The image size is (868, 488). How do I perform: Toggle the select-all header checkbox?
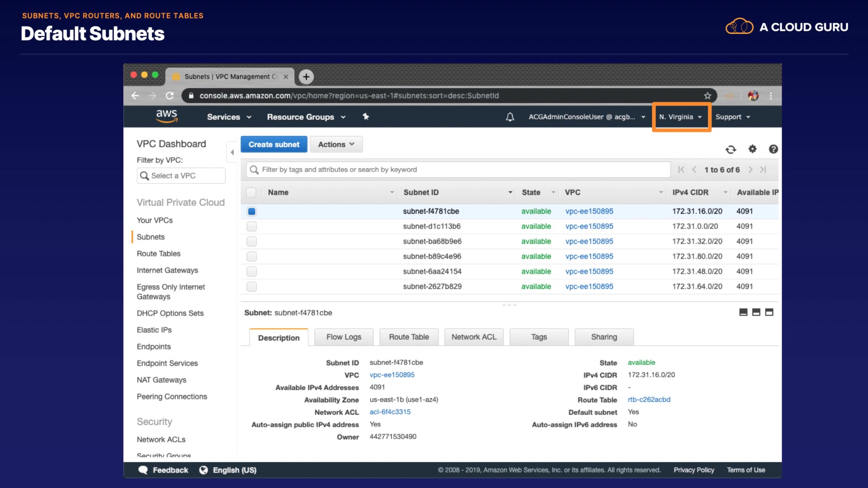click(251, 192)
